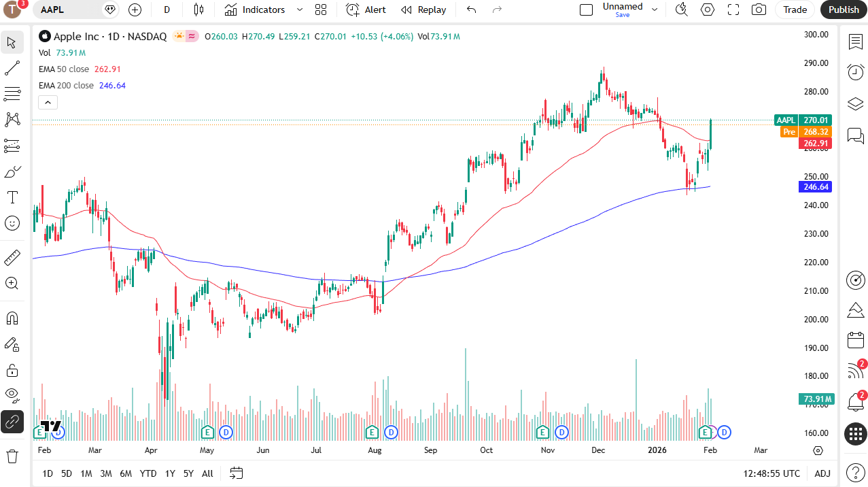Open the economic calendar icon

(x=855, y=340)
